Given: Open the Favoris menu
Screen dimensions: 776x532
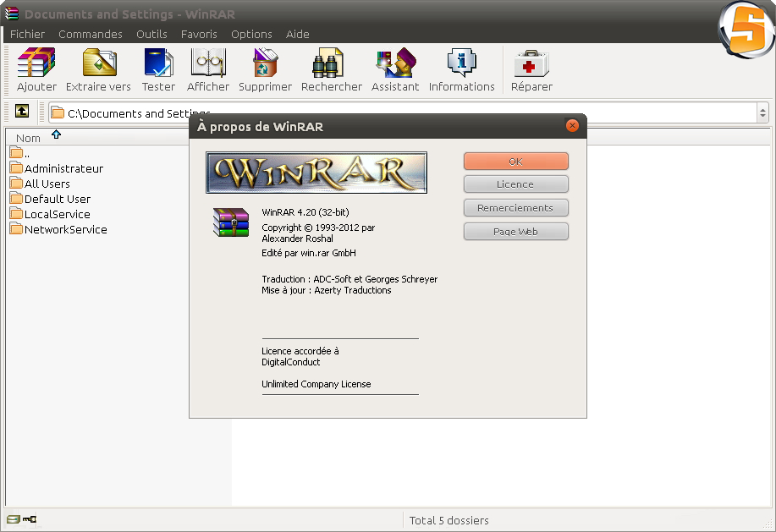Looking at the screenshot, I should (199, 34).
